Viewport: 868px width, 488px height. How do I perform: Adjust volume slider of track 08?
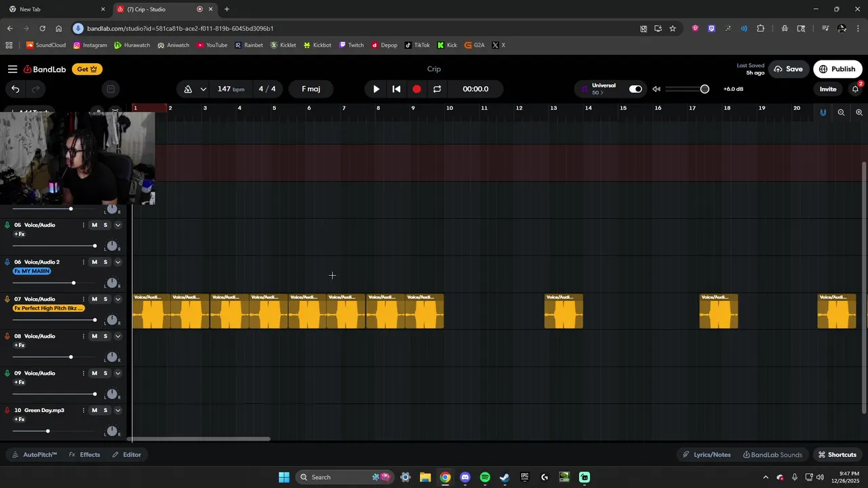click(x=54, y=357)
